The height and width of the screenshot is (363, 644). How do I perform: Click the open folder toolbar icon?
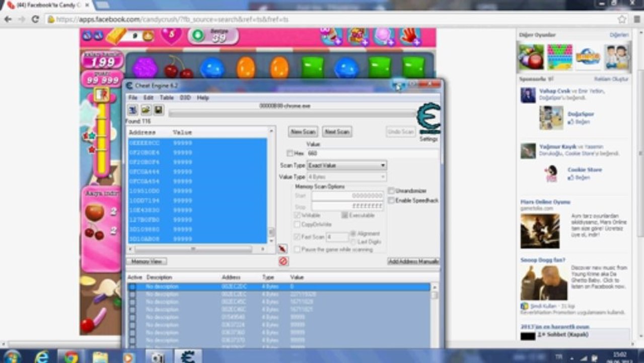[x=146, y=109]
